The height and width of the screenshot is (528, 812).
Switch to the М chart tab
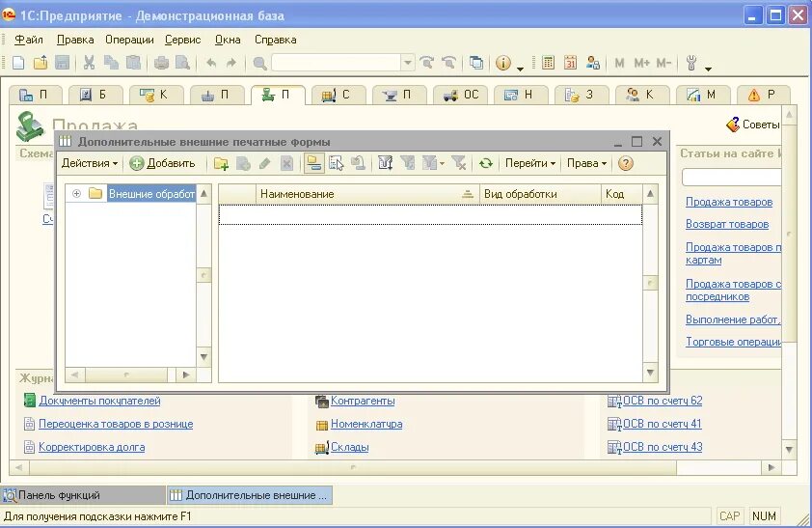click(702, 95)
